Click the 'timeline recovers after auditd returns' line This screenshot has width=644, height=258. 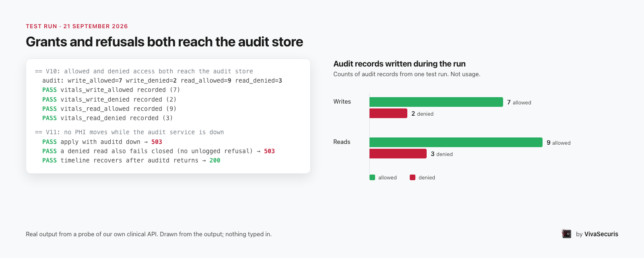pos(131,160)
